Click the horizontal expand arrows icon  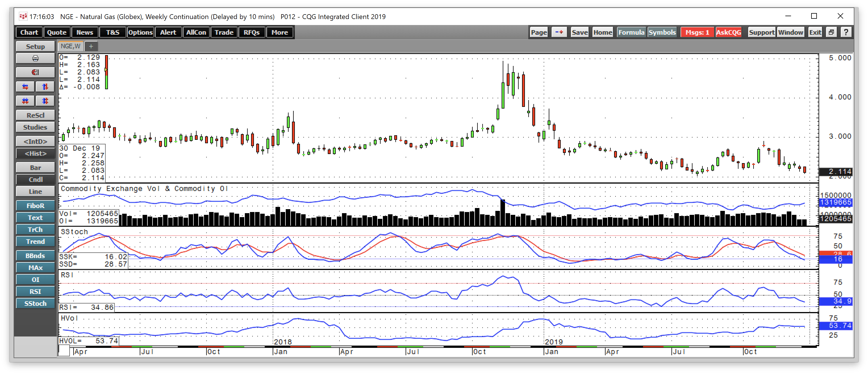25,87
